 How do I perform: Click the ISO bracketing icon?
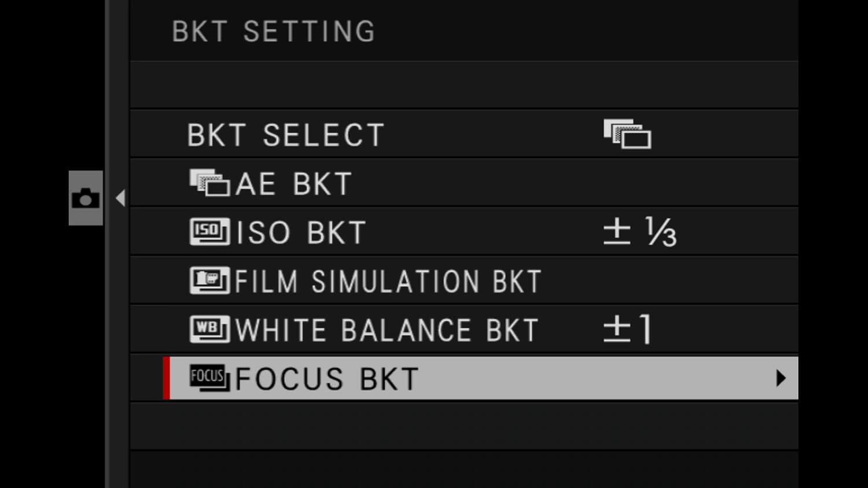[209, 232]
